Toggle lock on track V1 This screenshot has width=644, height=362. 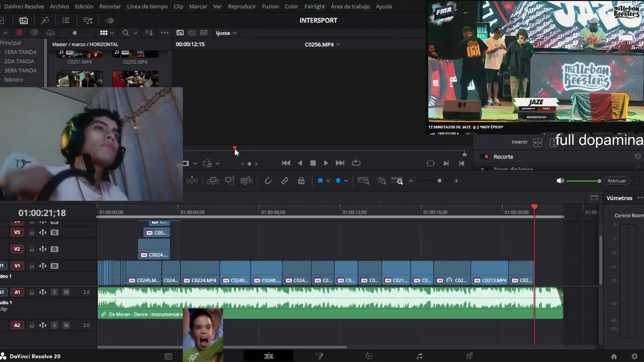31,266
